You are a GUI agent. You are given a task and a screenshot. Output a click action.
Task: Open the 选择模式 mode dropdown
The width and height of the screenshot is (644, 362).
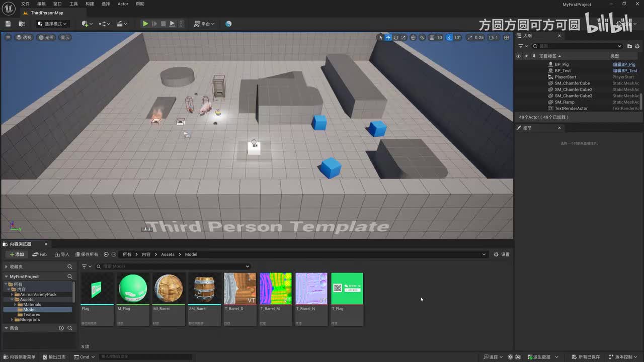coord(52,24)
